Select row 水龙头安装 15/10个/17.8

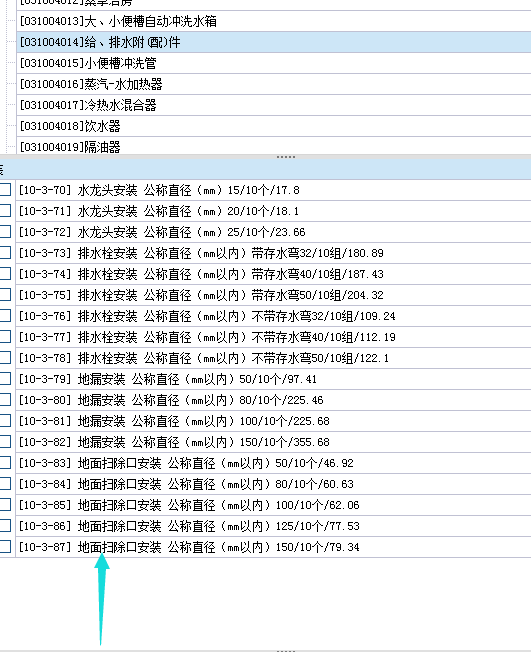point(273,190)
